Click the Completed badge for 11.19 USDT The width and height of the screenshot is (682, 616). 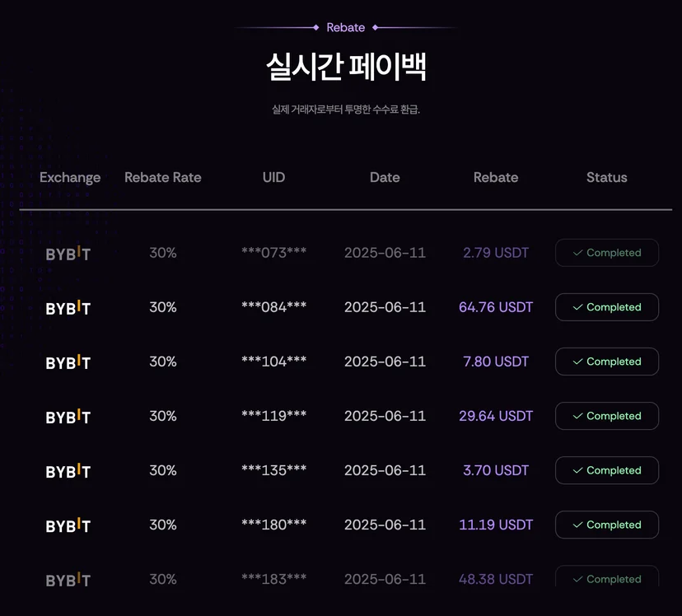click(607, 525)
